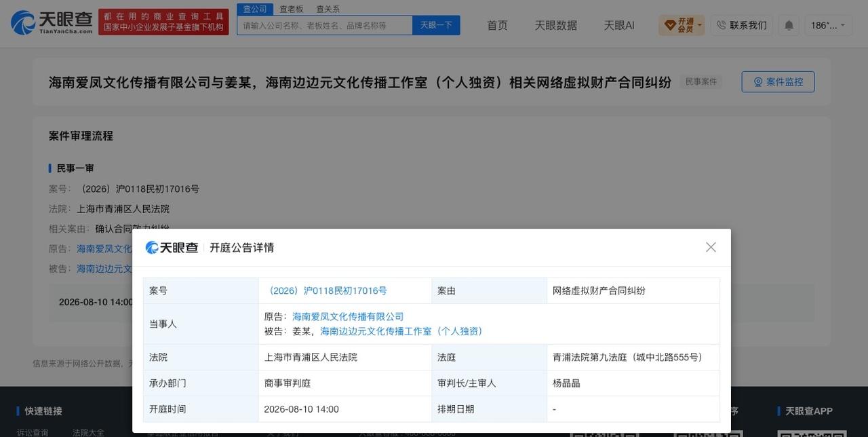
Task: Click the background defendant link 海南边边元文
Action: [104, 269]
